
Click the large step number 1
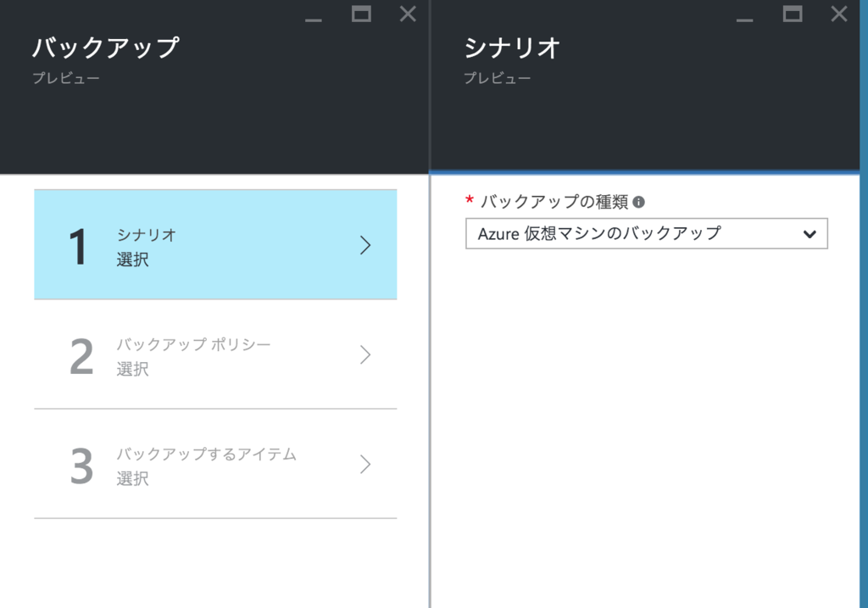point(78,247)
